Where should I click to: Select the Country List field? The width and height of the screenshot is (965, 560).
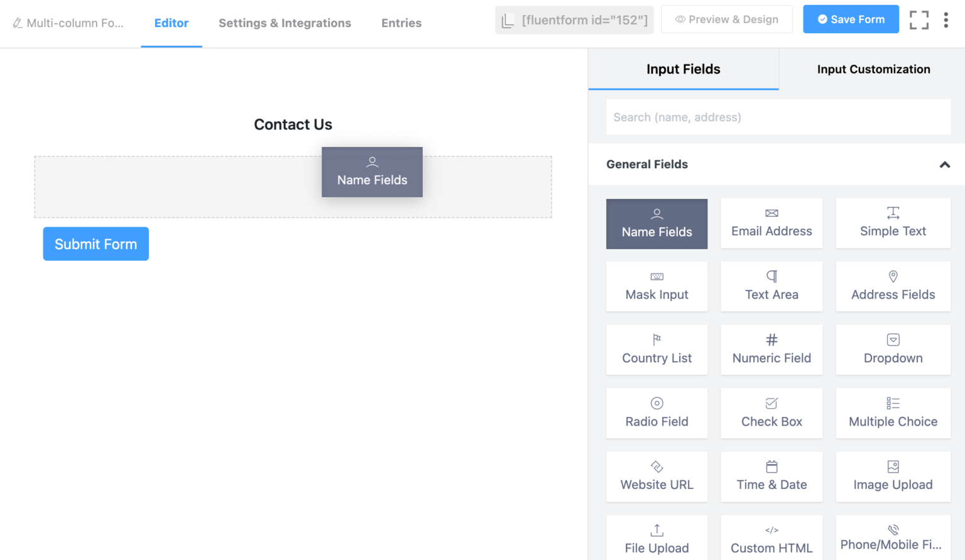(657, 350)
